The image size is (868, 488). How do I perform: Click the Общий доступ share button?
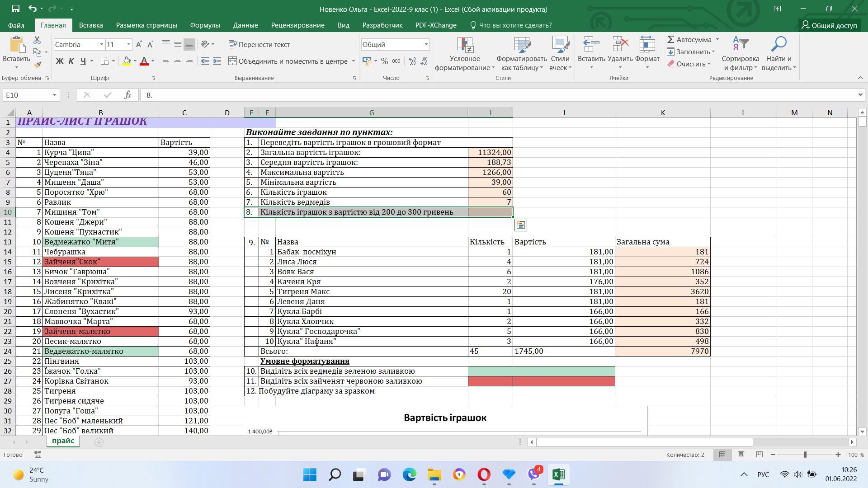(829, 25)
